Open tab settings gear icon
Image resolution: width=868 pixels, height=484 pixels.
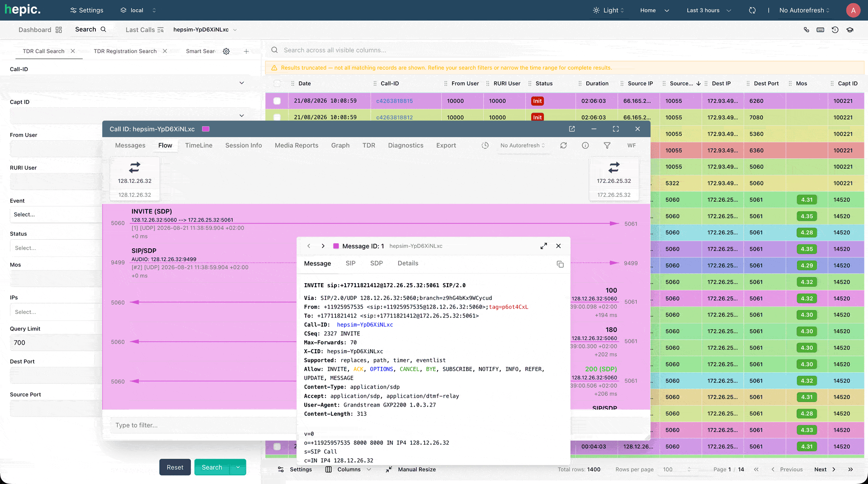coord(226,52)
